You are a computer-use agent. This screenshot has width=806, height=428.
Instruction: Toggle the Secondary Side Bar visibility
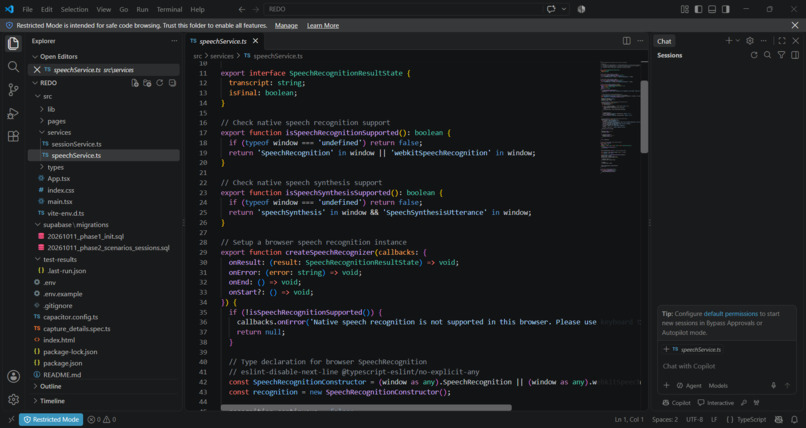725,9
